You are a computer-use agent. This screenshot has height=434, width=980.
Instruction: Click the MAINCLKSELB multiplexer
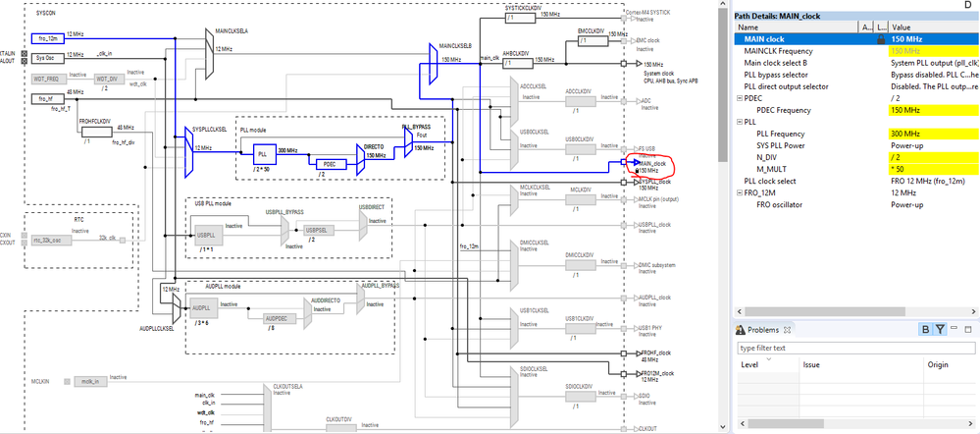[x=434, y=63]
